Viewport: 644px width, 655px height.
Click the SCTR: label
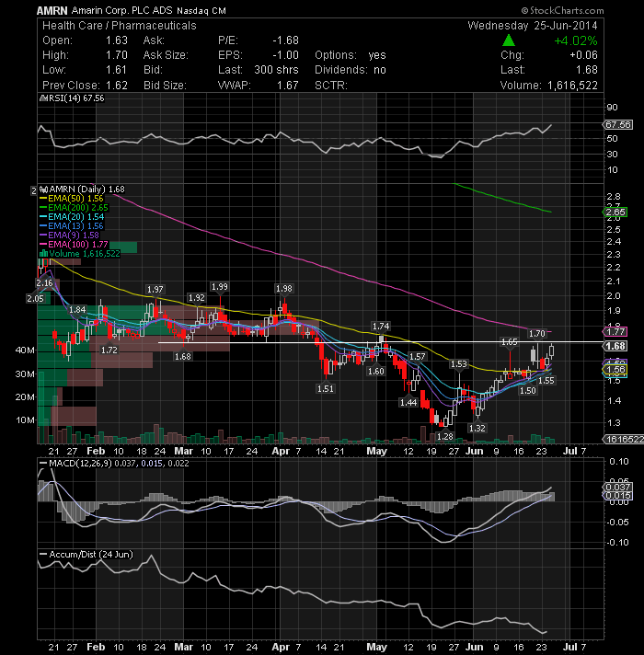331,86
